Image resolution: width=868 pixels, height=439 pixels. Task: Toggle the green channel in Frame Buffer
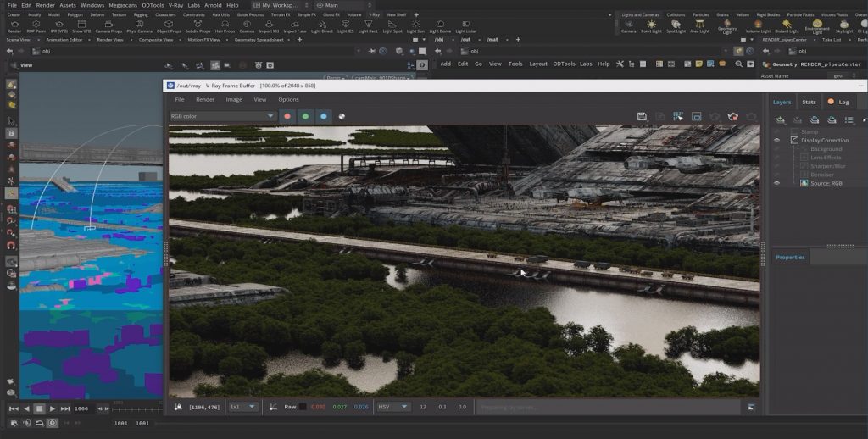[305, 116]
